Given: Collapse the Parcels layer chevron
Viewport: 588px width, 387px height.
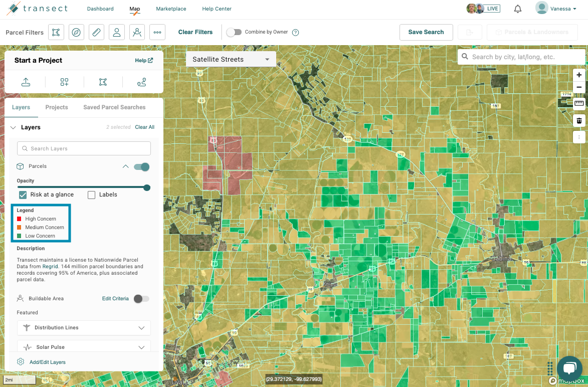Looking at the screenshot, I should pos(125,166).
